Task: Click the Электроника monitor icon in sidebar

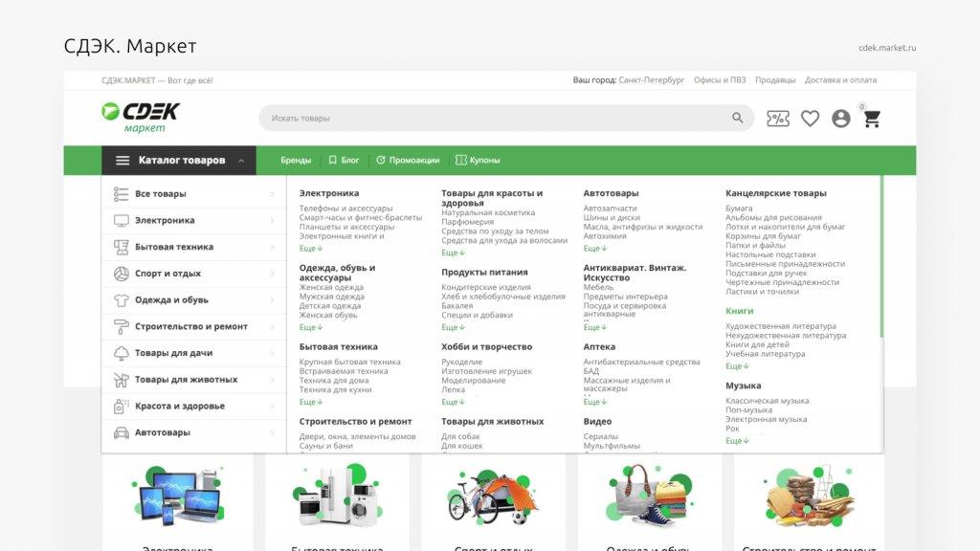Action: [x=122, y=221]
